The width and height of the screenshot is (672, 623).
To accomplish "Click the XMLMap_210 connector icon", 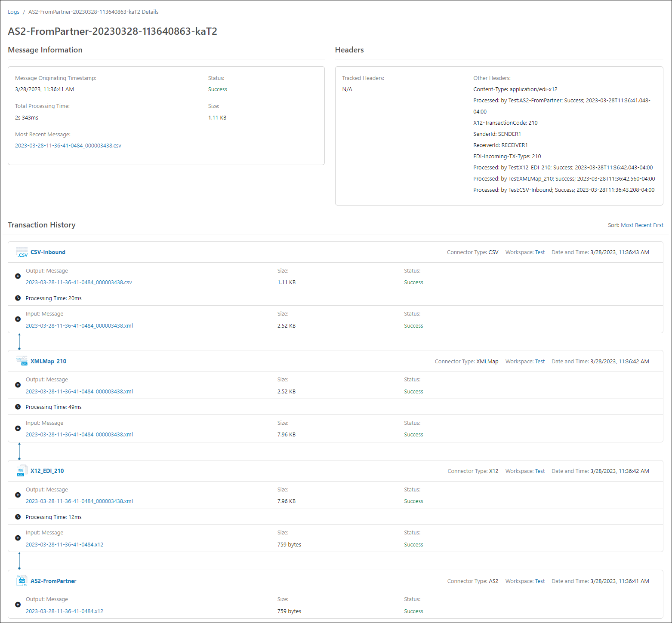I will pyautogui.click(x=22, y=361).
